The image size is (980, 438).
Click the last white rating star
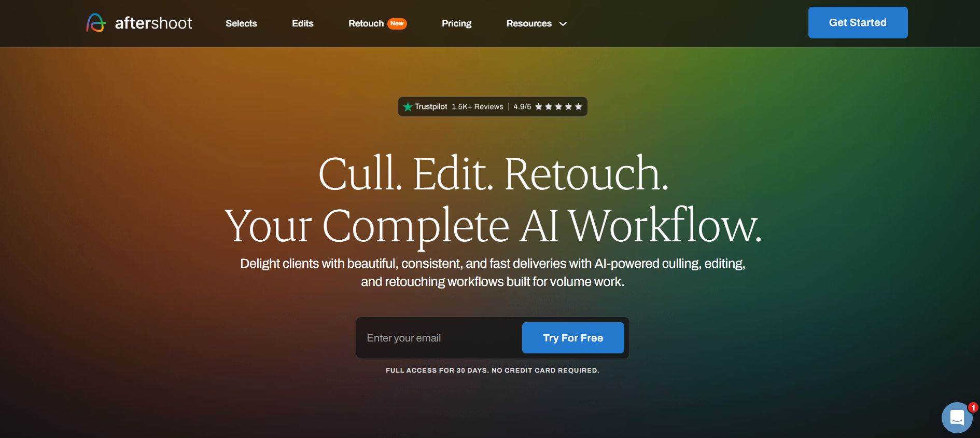579,107
